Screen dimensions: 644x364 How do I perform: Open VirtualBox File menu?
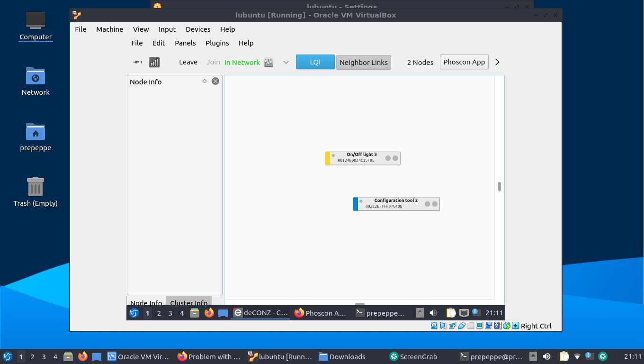click(80, 29)
